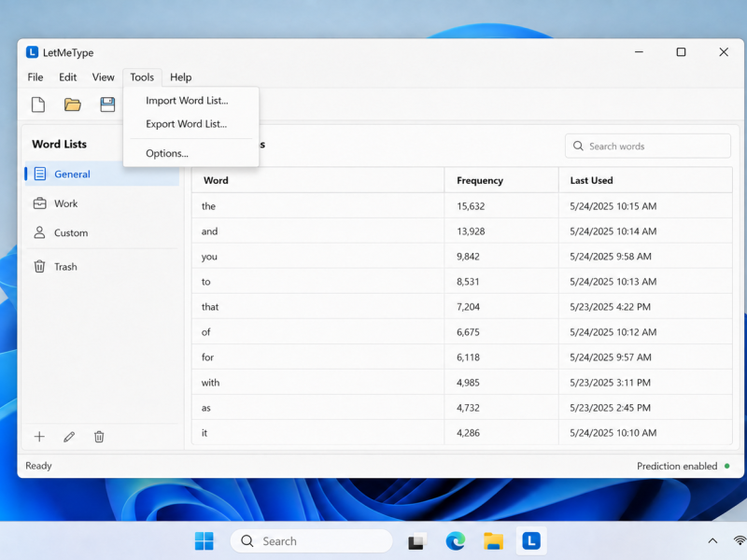Select the word "you" row
747x560 pixels.
pyautogui.click(x=461, y=256)
